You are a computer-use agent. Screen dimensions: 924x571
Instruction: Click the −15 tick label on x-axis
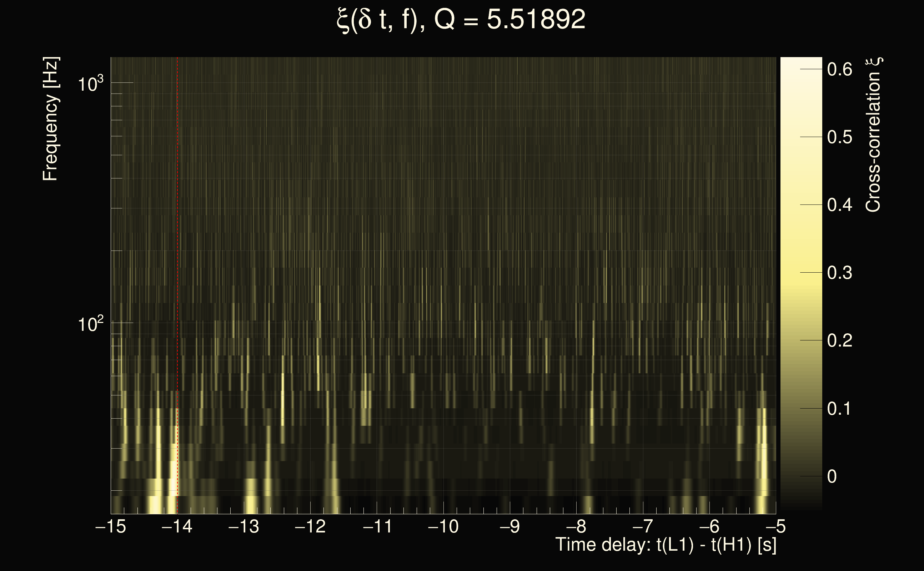111,526
